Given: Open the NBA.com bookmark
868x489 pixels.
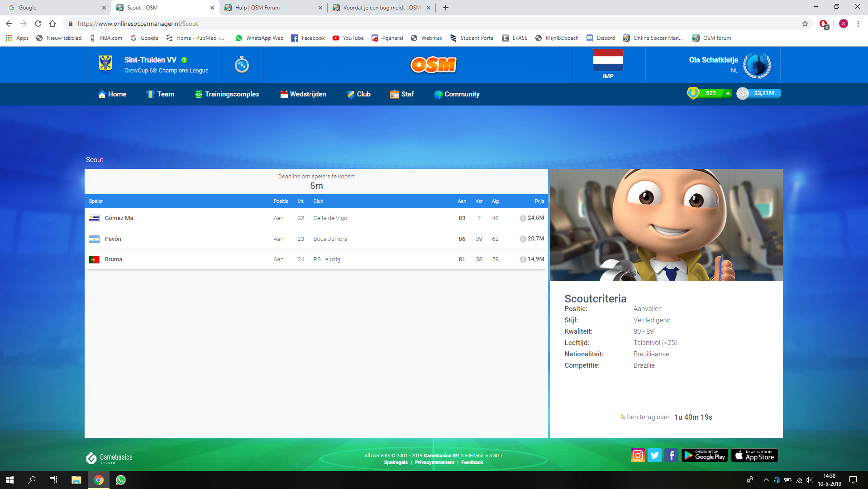Looking at the screenshot, I should (x=106, y=38).
